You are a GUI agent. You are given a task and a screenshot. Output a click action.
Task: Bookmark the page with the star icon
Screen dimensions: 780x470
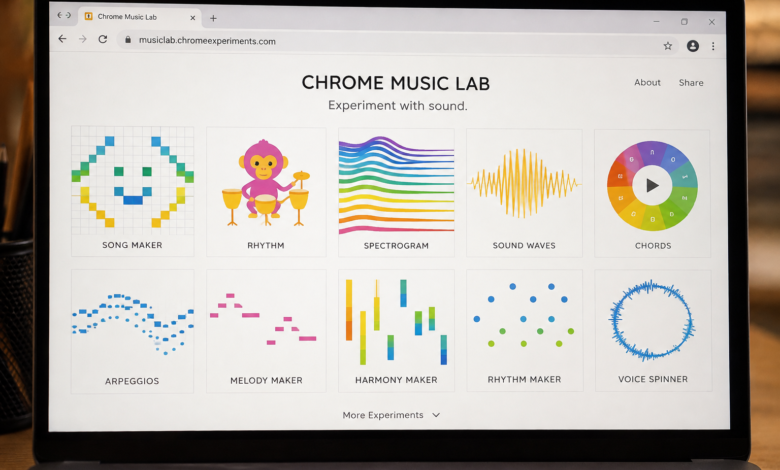[668, 46]
